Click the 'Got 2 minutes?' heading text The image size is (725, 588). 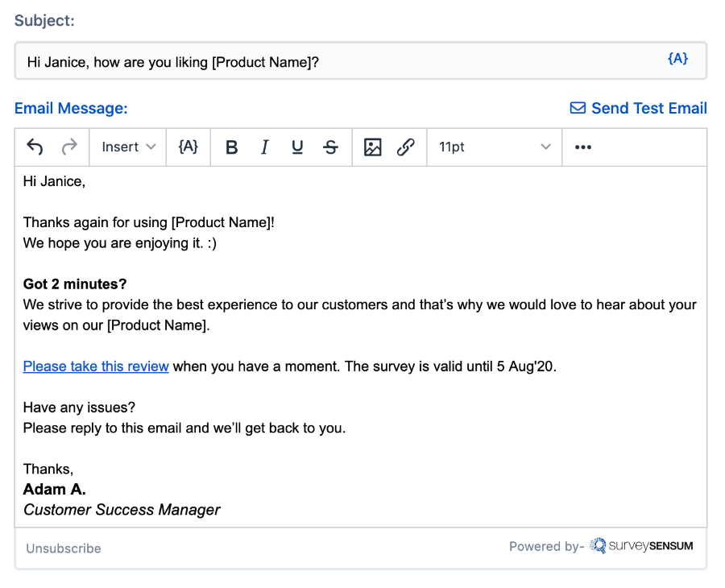click(x=75, y=284)
